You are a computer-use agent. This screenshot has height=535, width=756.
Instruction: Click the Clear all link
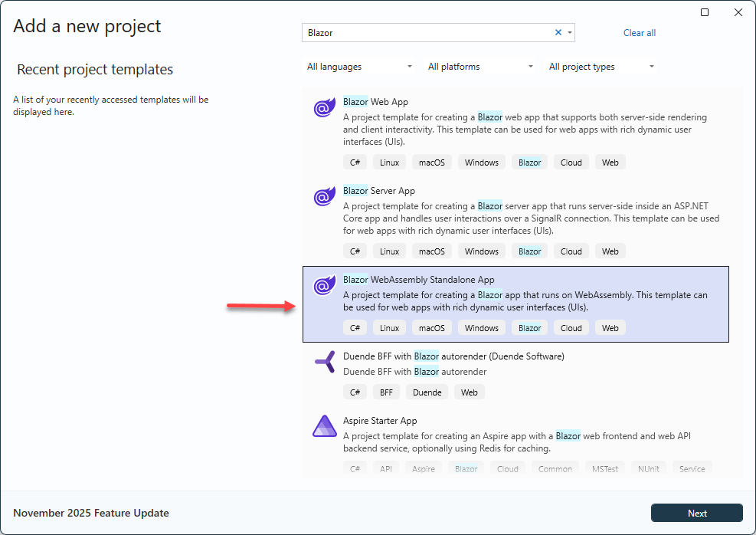pos(639,33)
